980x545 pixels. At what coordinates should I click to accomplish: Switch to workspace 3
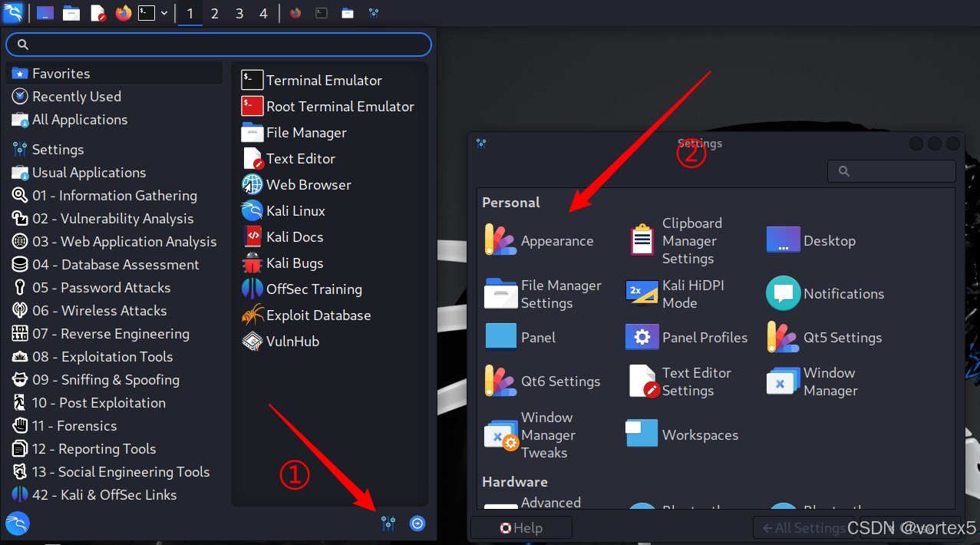[239, 13]
